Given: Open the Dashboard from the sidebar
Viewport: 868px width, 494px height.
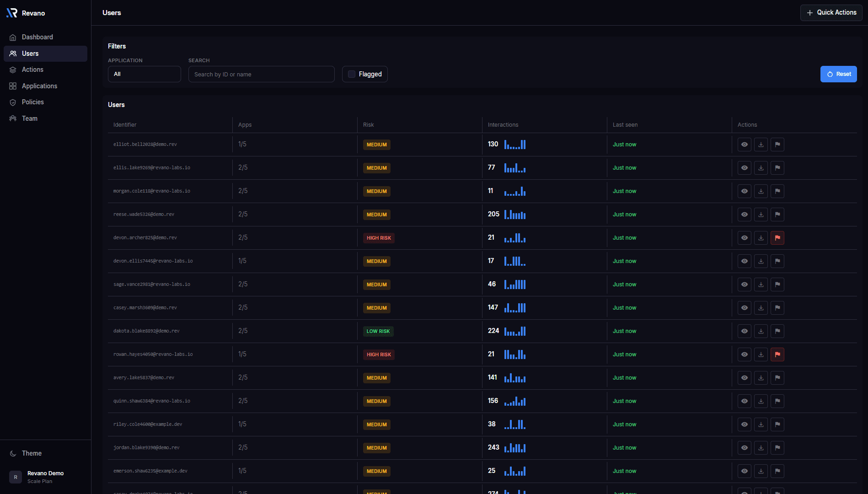Looking at the screenshot, I should [x=13, y=37].
